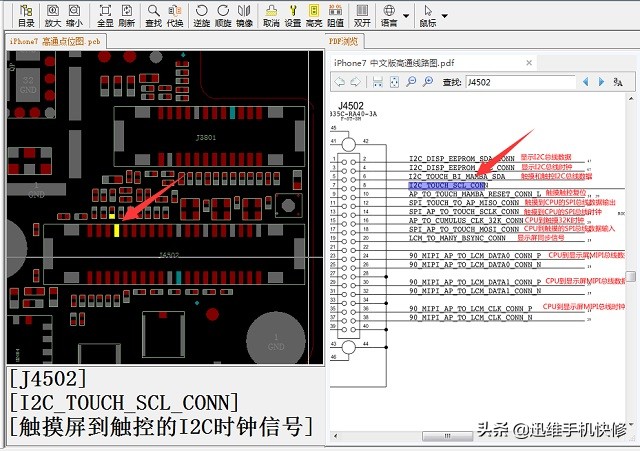
Task: Toggle the 双开 dual-view mode
Action: click(x=362, y=14)
